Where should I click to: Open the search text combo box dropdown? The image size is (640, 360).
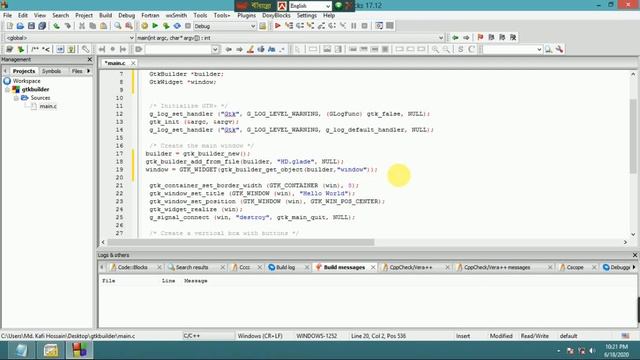coord(215,49)
